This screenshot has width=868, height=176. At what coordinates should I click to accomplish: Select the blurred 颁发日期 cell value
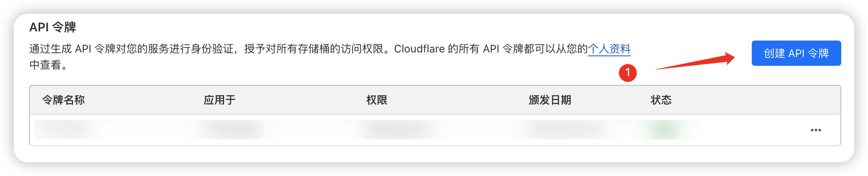(x=566, y=130)
